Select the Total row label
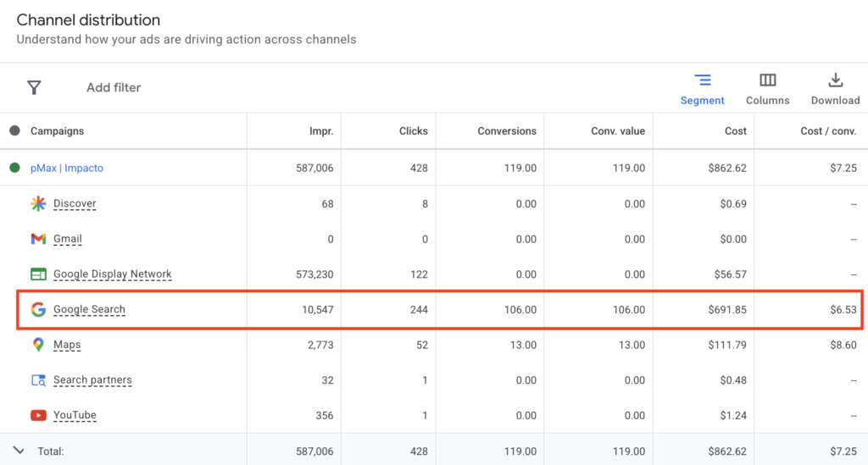Image resolution: width=868 pixels, height=465 pixels. pyautogui.click(x=50, y=451)
